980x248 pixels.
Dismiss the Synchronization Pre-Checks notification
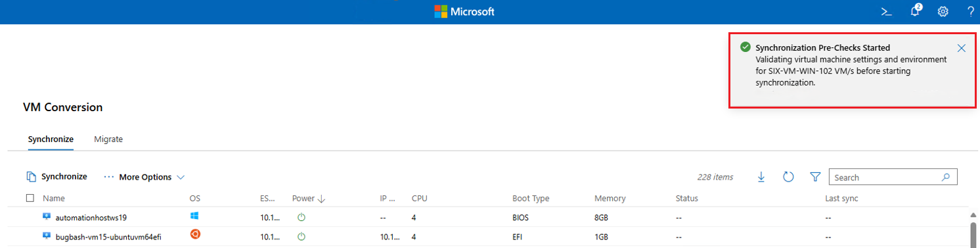coord(962,48)
